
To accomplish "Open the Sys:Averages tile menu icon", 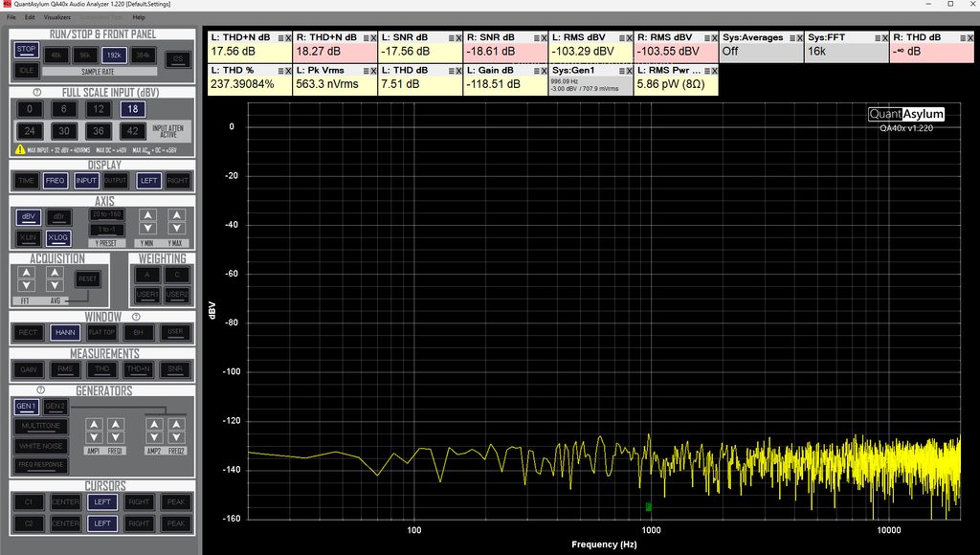I will [x=792, y=38].
